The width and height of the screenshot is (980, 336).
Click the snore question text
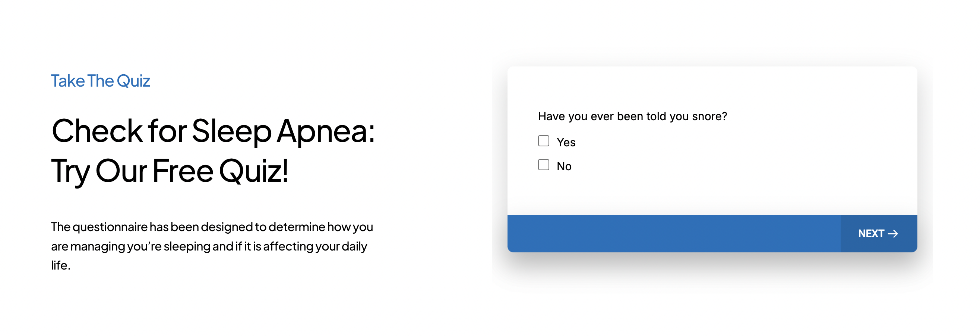[632, 116]
